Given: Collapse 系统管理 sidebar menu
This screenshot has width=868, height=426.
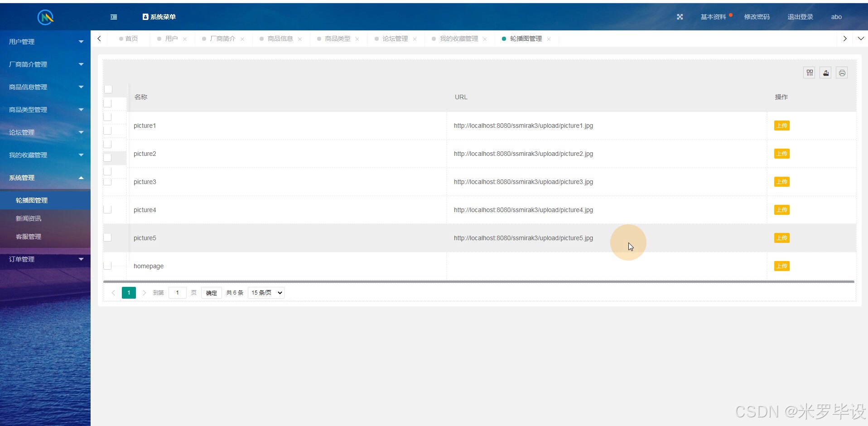Looking at the screenshot, I should coord(45,178).
